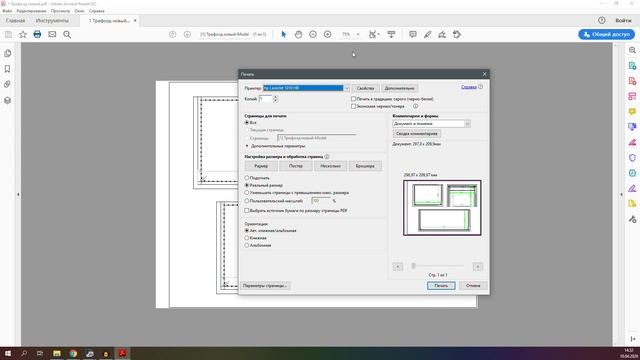
Task: Click the print preview thumbnail
Action: tap(442, 208)
